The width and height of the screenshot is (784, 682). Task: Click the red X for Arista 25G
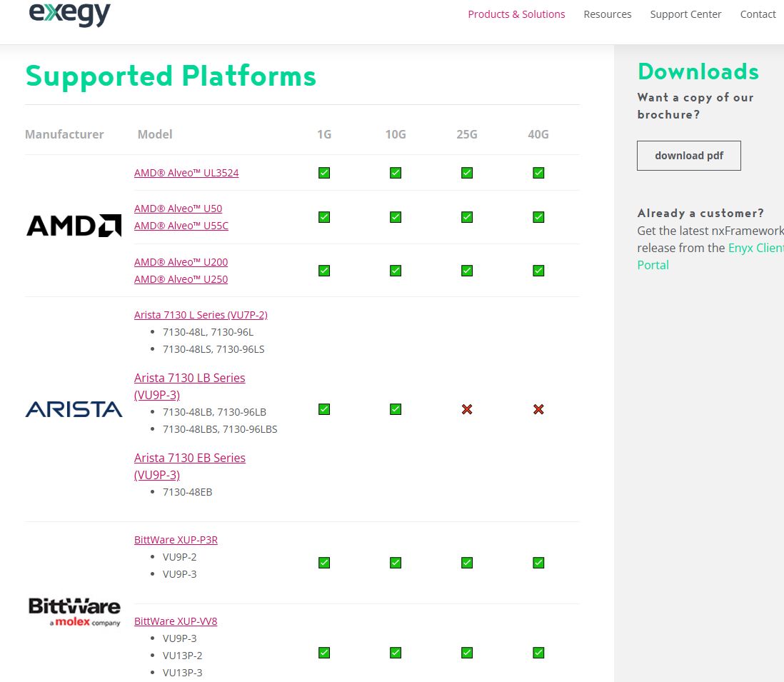coord(467,409)
